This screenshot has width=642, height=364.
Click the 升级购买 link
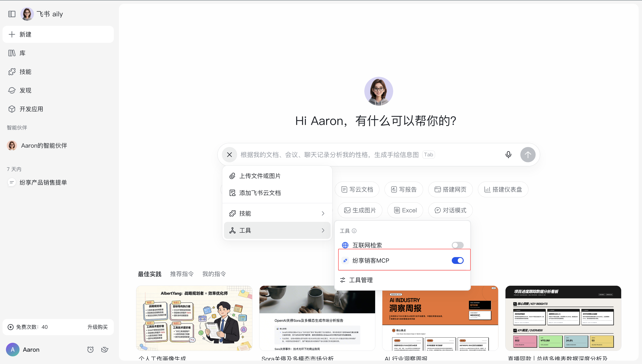pyautogui.click(x=97, y=327)
